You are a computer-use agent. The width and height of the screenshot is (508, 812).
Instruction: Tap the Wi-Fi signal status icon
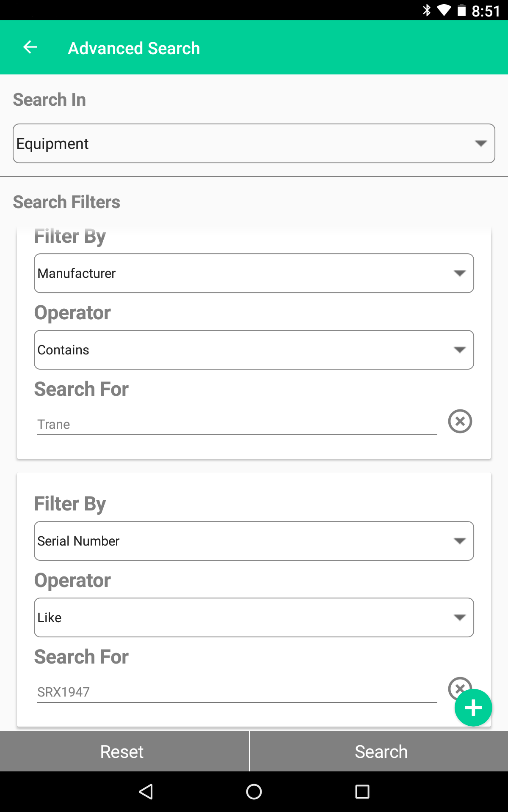click(444, 10)
